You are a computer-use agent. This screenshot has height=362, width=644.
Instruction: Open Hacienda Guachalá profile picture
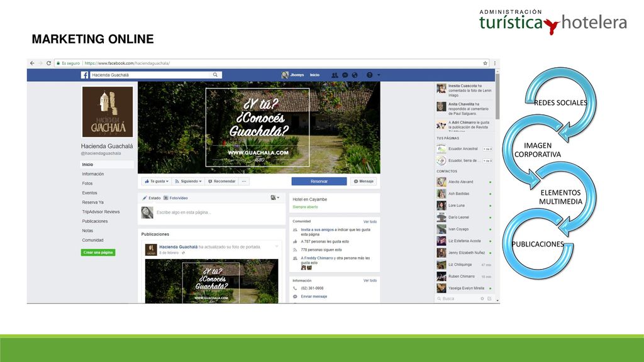click(x=107, y=112)
